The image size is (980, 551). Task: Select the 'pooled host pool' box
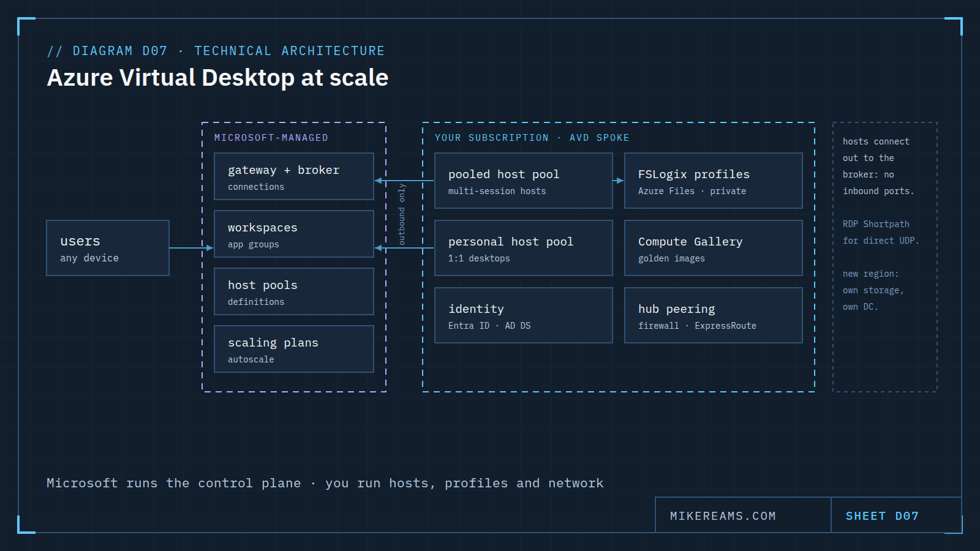(524, 181)
